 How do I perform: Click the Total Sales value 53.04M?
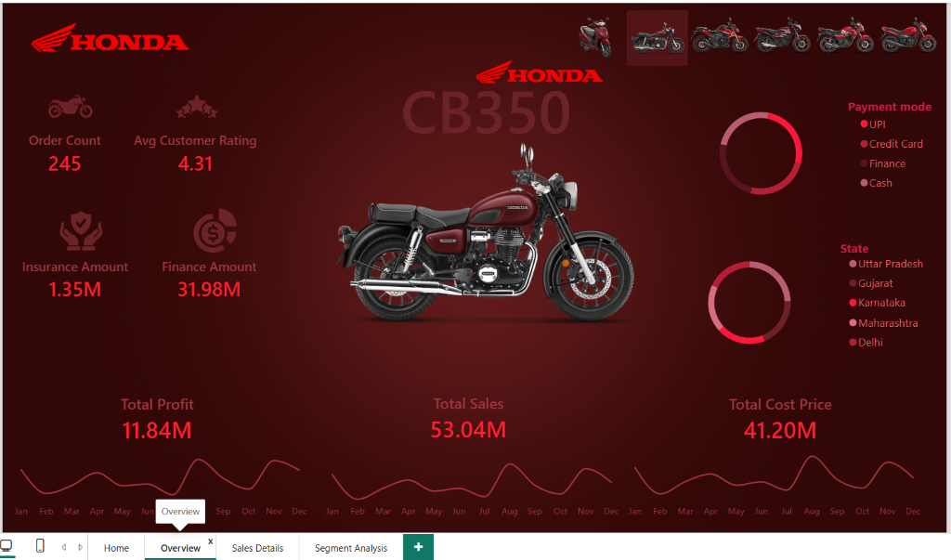tap(468, 430)
